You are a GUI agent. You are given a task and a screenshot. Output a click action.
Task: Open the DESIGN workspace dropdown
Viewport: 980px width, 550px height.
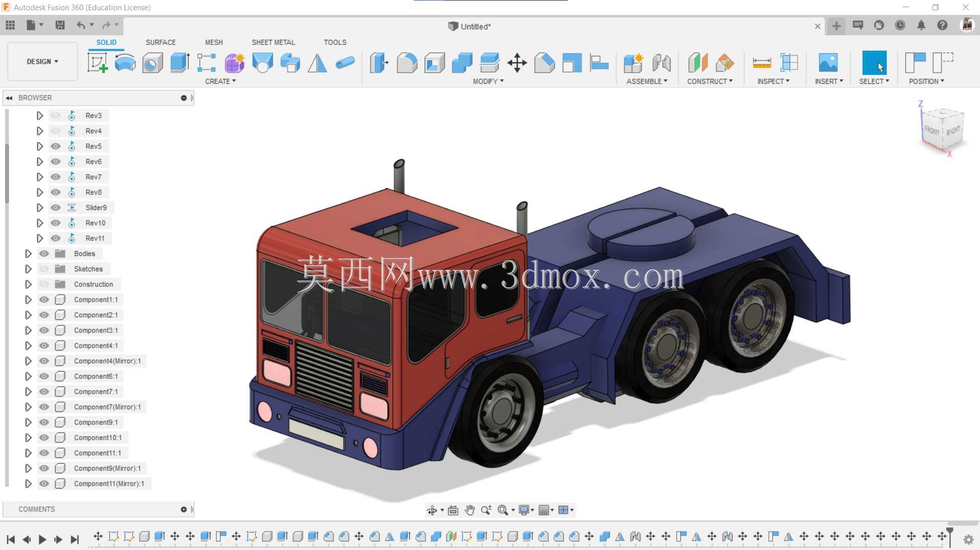pos(42,61)
